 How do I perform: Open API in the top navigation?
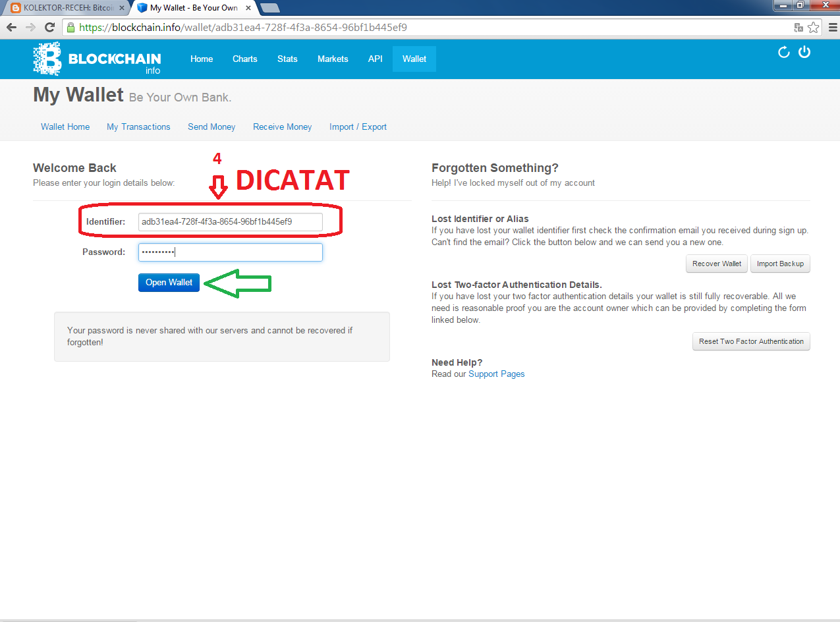(x=376, y=59)
